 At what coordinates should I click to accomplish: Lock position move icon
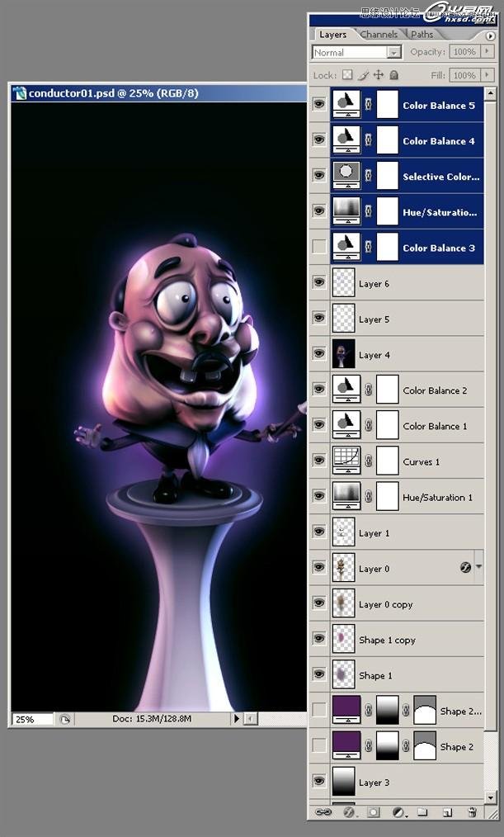[x=379, y=75]
